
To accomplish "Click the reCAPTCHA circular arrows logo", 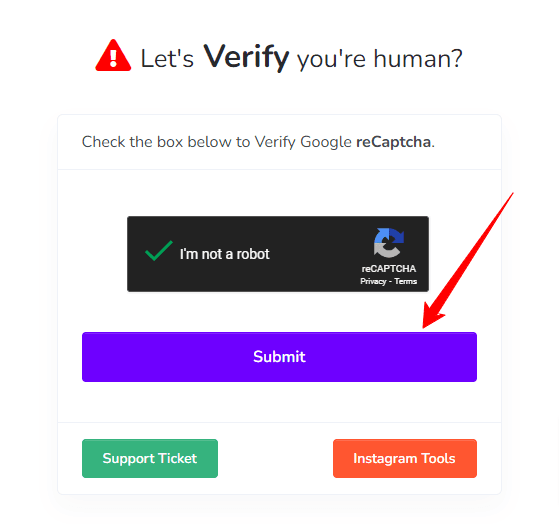I will [389, 243].
